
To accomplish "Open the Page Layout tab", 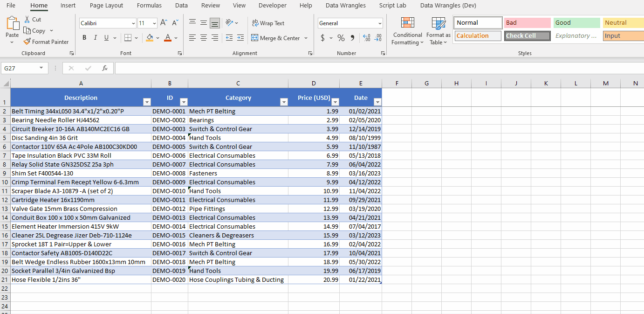I will 106,6.
